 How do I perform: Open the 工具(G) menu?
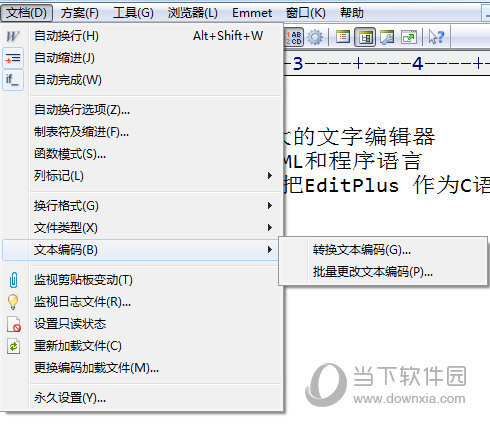click(133, 13)
